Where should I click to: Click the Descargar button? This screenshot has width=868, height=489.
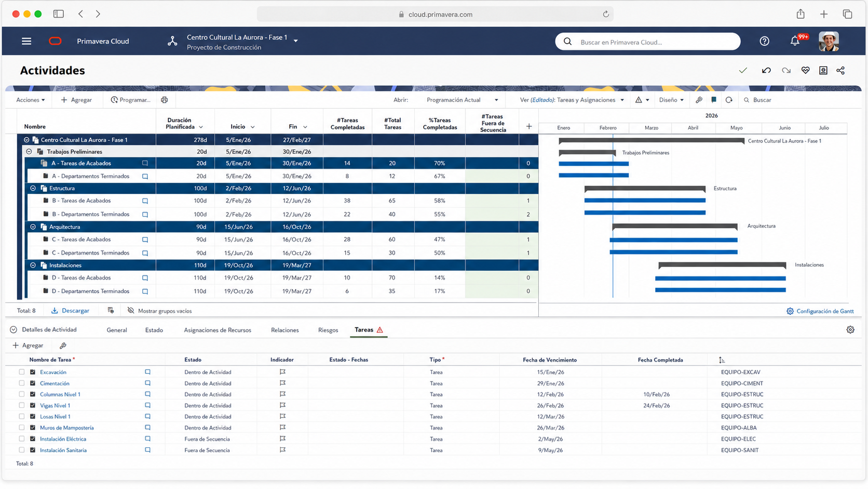(70, 311)
